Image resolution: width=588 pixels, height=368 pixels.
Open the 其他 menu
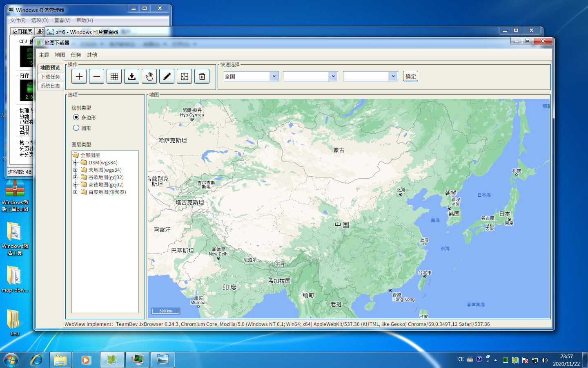click(92, 55)
